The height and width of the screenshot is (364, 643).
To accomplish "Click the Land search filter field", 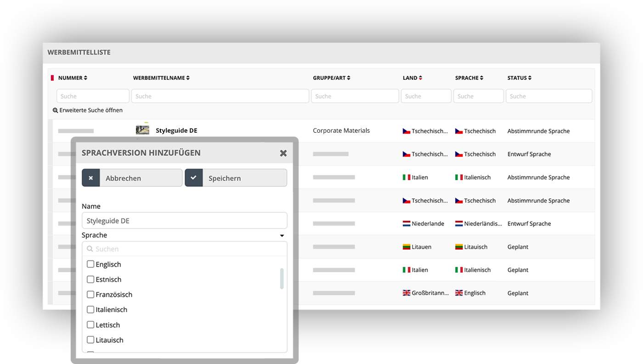I will point(426,96).
